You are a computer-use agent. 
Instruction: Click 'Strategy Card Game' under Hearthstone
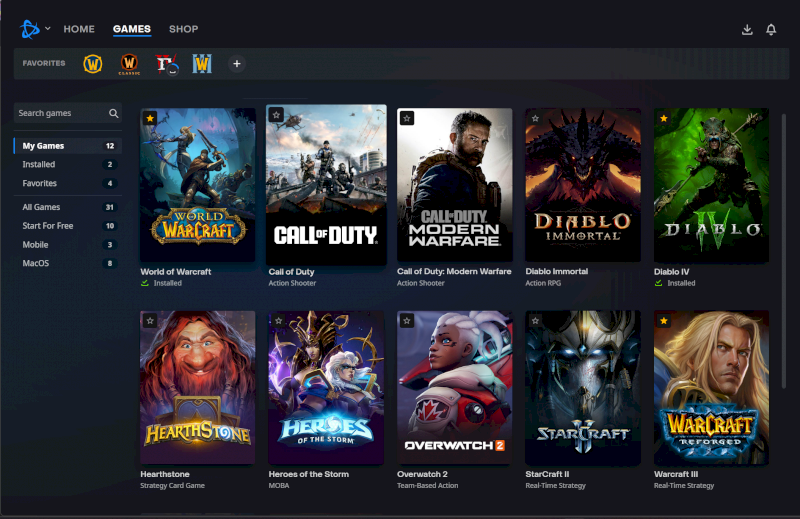click(172, 485)
